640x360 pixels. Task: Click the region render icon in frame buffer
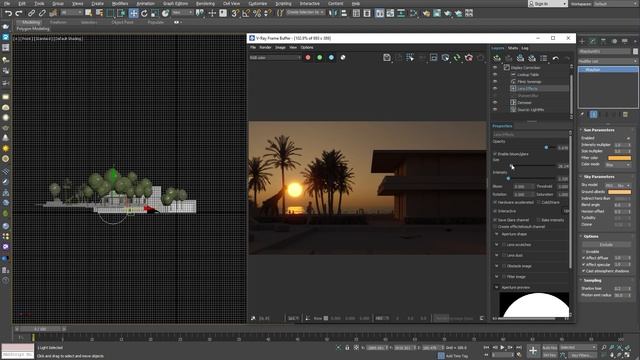pos(433,58)
